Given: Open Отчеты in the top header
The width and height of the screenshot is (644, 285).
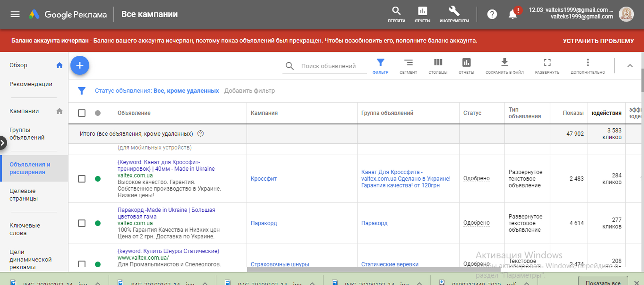Looking at the screenshot, I should click(422, 15).
